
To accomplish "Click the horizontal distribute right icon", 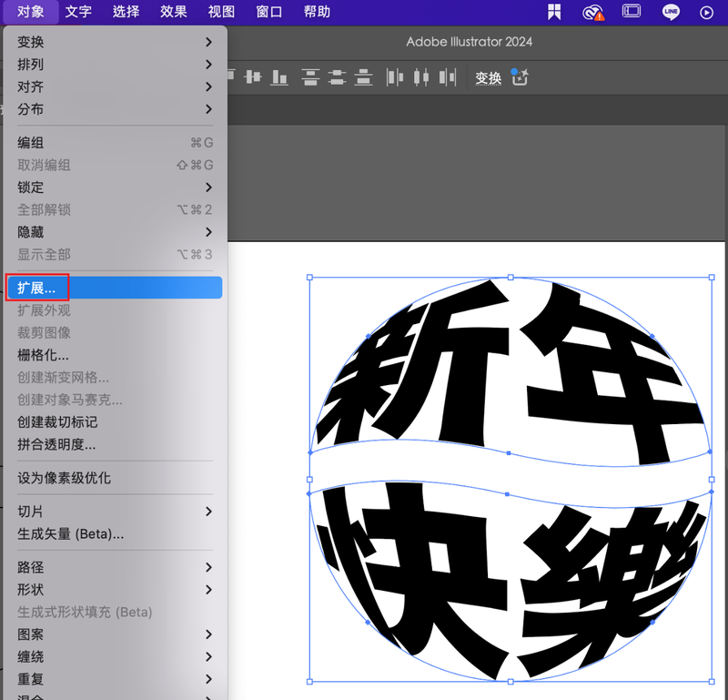I will [447, 77].
